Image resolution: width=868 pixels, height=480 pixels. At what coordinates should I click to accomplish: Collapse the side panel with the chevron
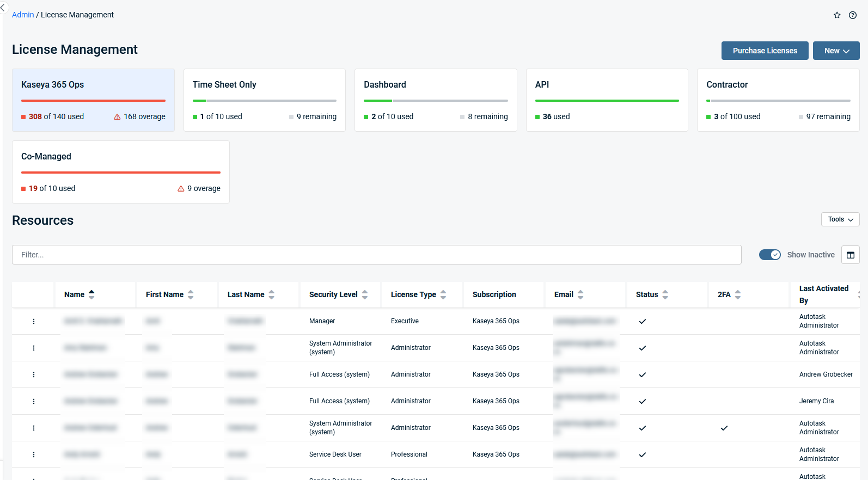pos(3,8)
